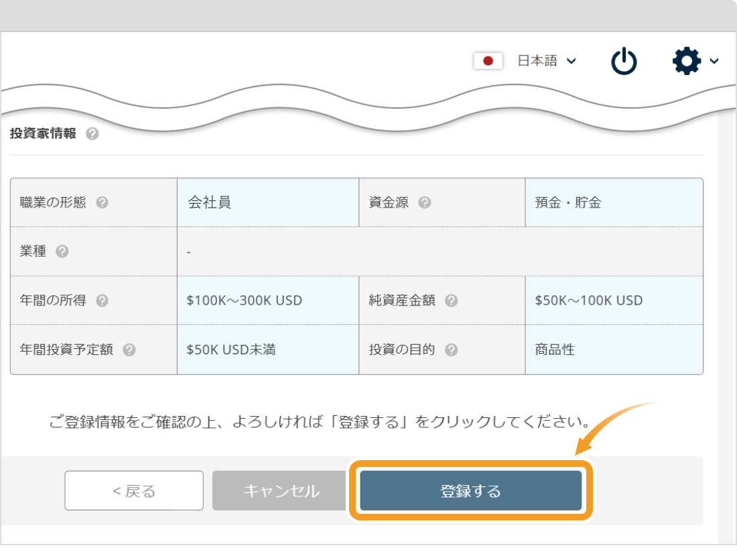
Task: Click the 業種 label
Action: [33, 251]
